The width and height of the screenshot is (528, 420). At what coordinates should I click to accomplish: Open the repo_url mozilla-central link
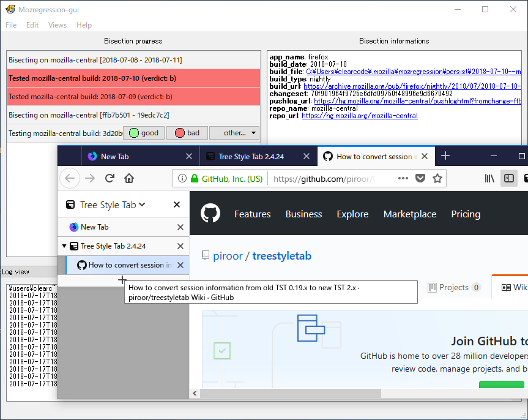point(360,116)
